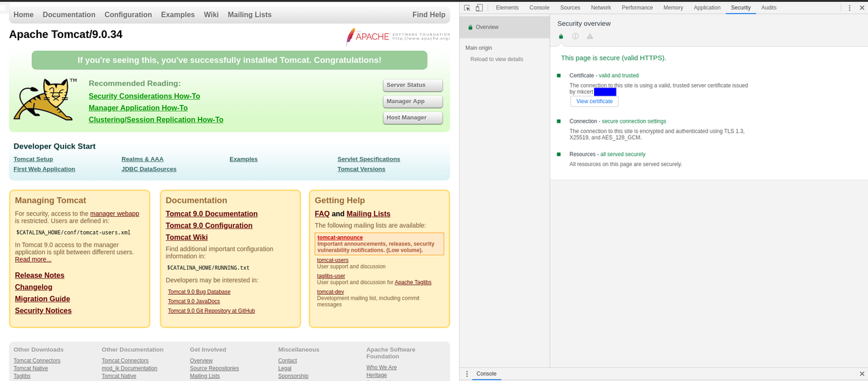
Task: Open Source Repositories under Get Involved
Action: click(214, 369)
